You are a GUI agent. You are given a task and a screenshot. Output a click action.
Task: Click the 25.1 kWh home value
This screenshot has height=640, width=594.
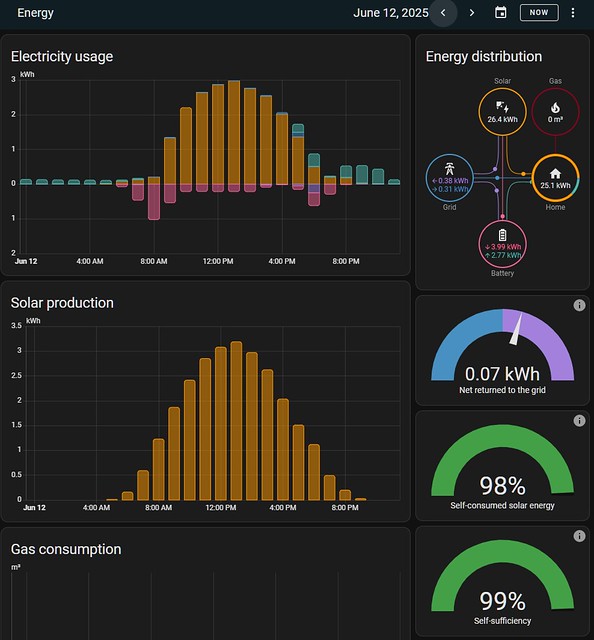point(555,185)
